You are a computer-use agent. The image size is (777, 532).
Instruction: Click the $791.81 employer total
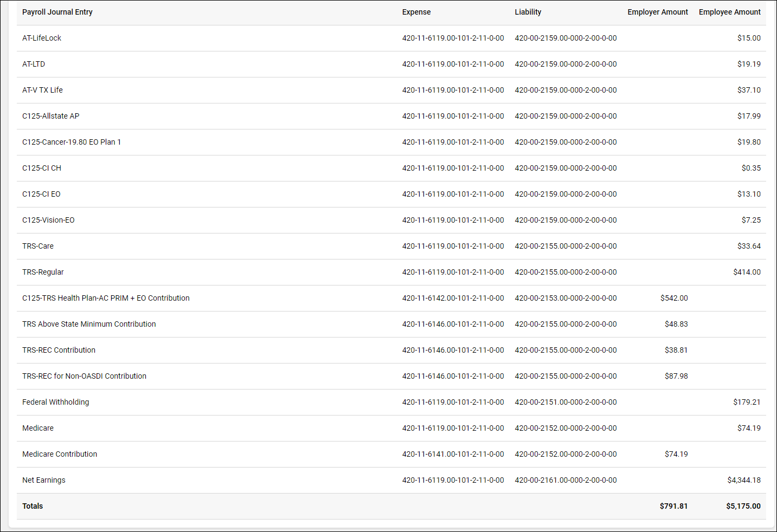673,506
